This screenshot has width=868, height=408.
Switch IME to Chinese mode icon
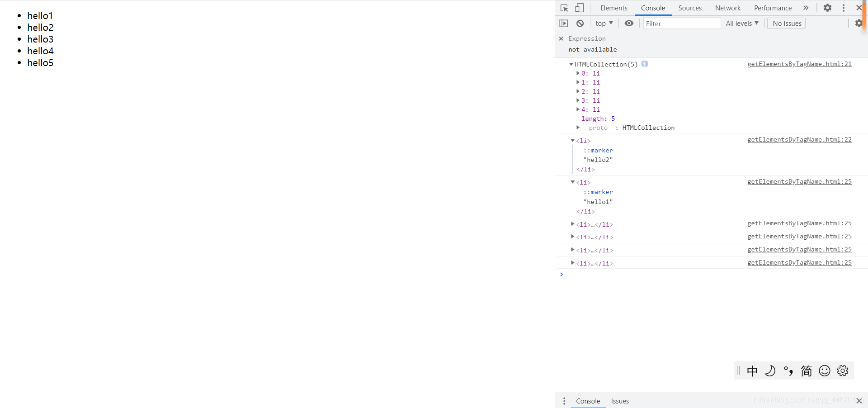(752, 371)
